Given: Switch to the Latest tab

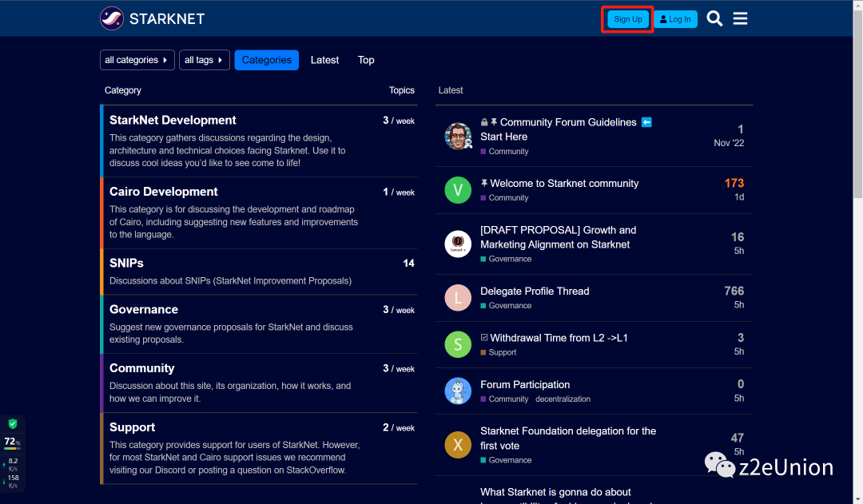Looking at the screenshot, I should point(324,60).
